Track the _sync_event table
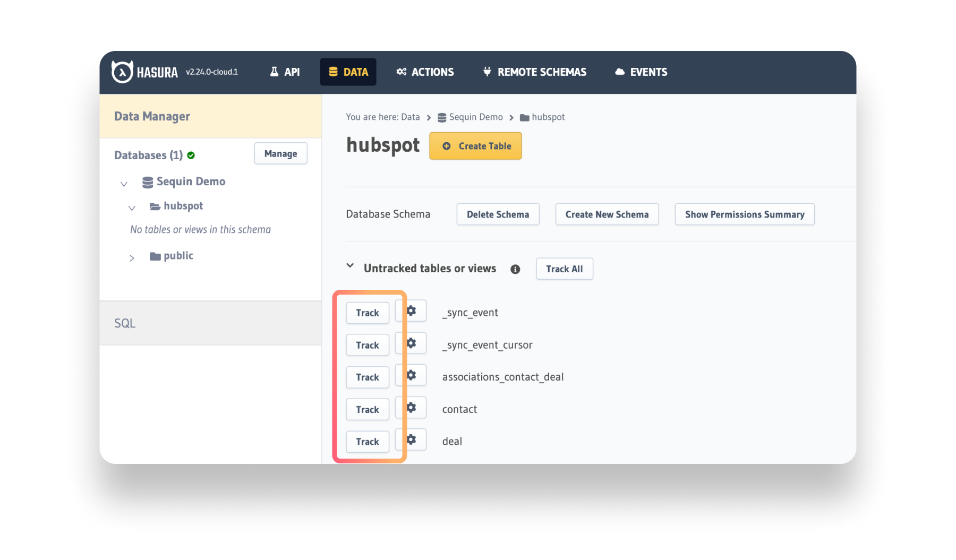 pyautogui.click(x=368, y=313)
